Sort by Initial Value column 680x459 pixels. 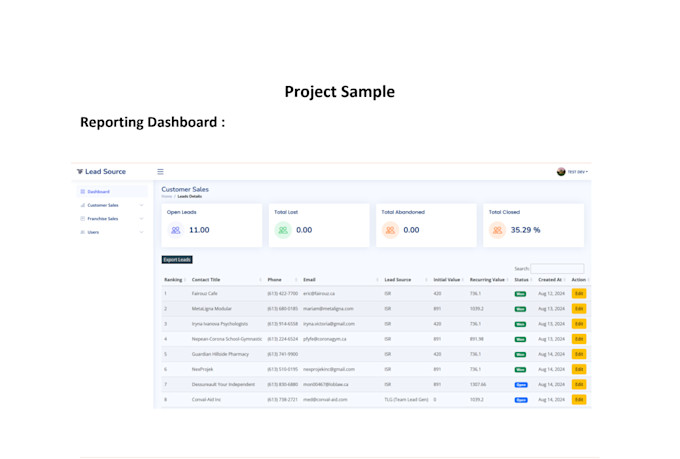tap(448, 280)
